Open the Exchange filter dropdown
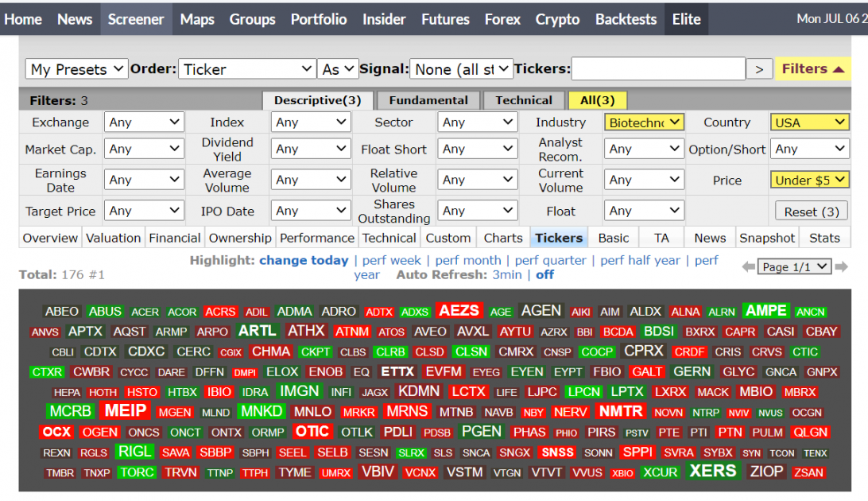This screenshot has height=501, width=868. 144,122
